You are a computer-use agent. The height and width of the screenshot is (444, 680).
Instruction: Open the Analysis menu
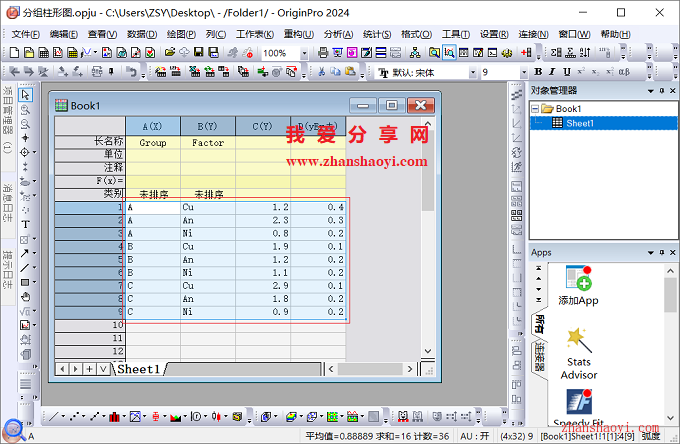(x=338, y=34)
